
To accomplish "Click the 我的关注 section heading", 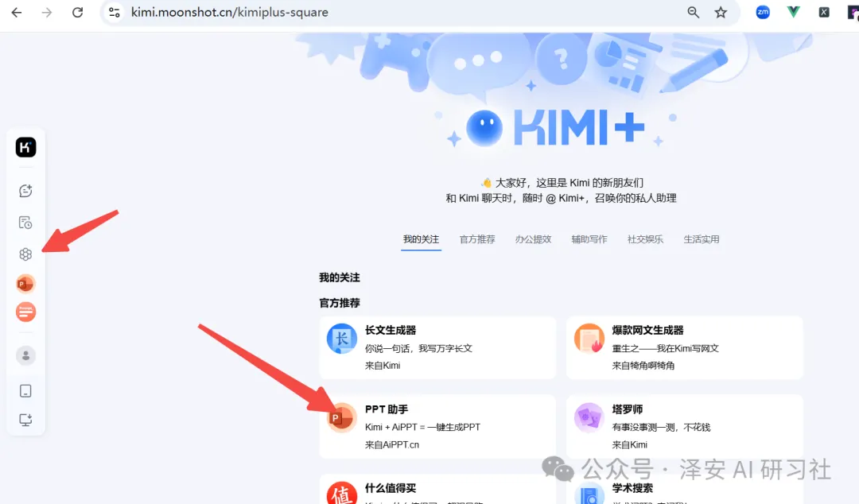I will click(340, 277).
